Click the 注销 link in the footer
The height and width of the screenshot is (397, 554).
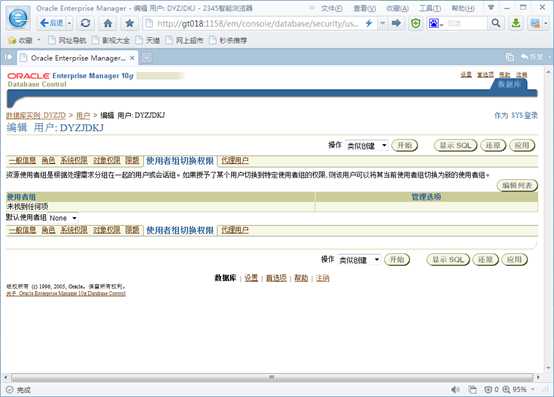[323, 278]
